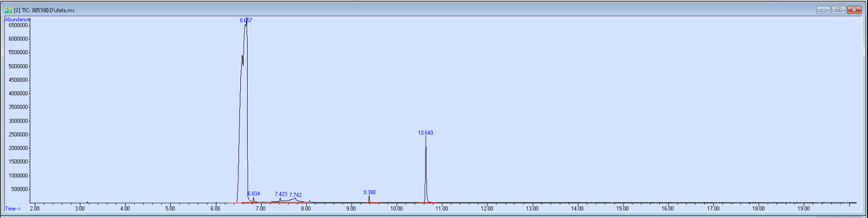Click the TIC window title bar icon
Screen dimensions: 868x218
click(8, 10)
